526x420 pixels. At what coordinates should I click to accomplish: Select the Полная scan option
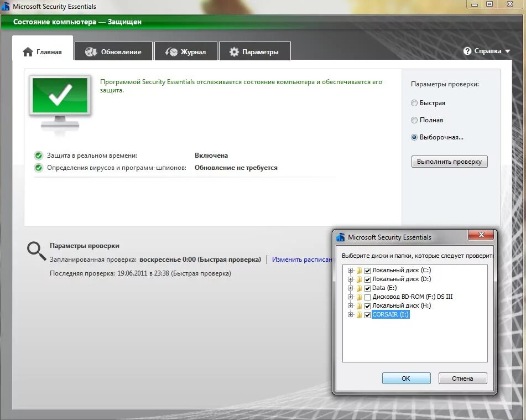[x=414, y=120]
